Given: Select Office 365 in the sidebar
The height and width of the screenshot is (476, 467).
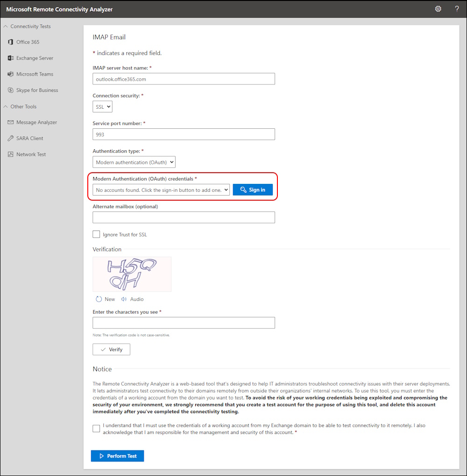Looking at the screenshot, I should pyautogui.click(x=28, y=42).
